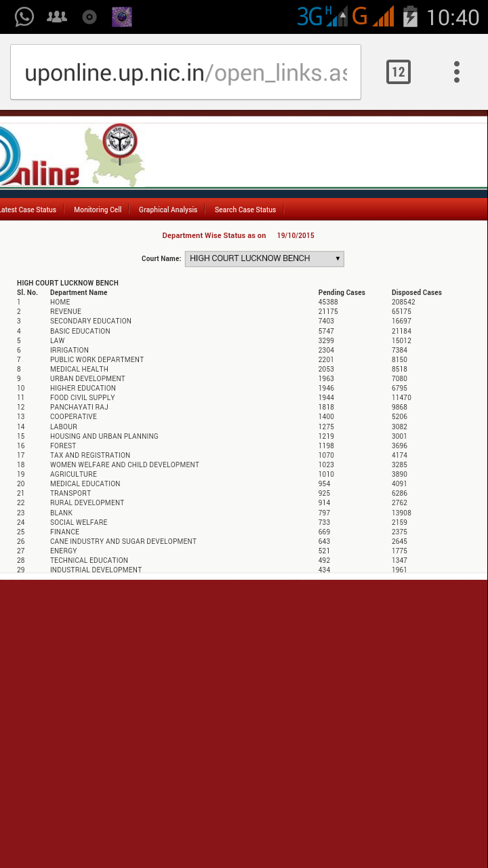
Task: Click the RURAL DEVELOPMENT department name
Action: (x=87, y=503)
